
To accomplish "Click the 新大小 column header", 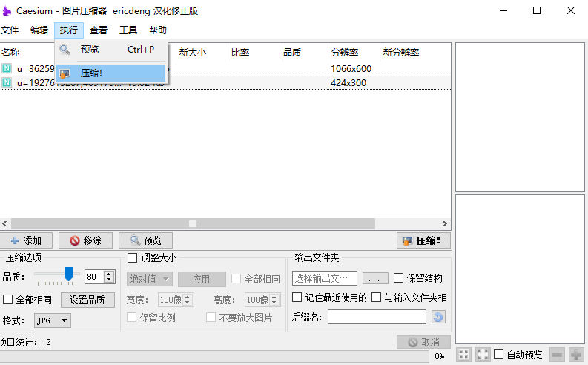I will 202,52.
